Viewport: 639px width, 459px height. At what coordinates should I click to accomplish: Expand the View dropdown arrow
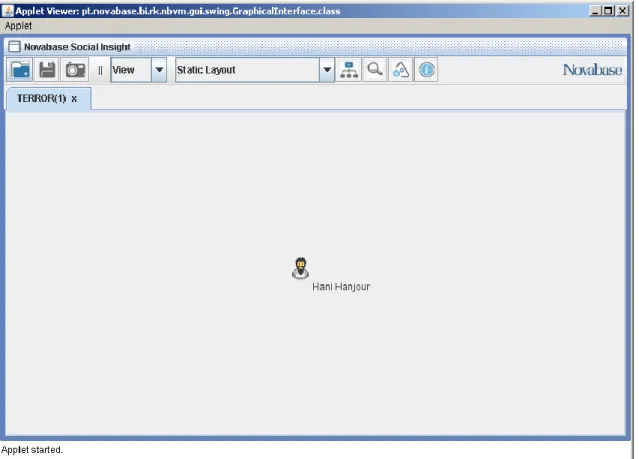pos(159,70)
